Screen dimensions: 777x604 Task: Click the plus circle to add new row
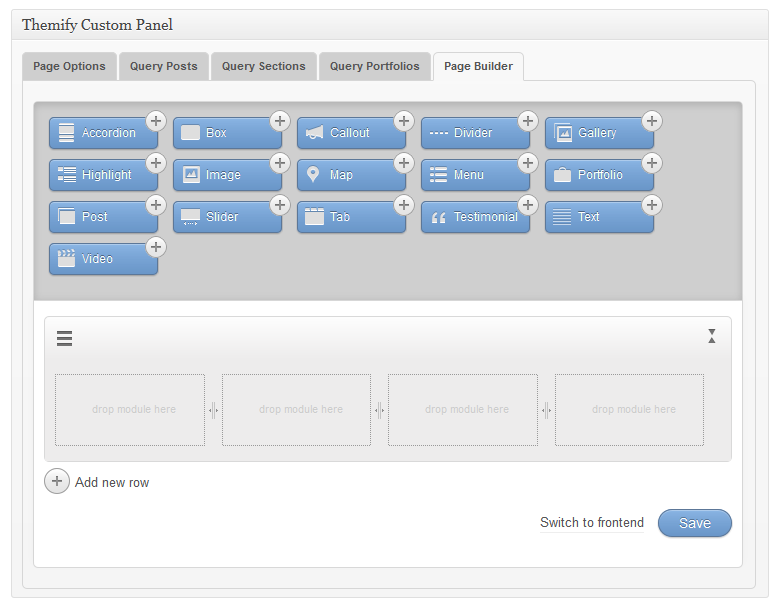pyautogui.click(x=57, y=482)
